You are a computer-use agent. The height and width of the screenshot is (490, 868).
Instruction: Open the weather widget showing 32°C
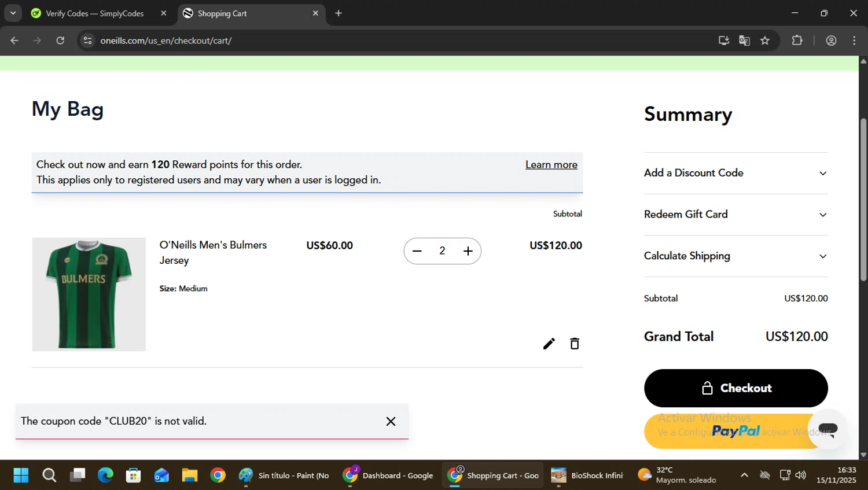click(x=677, y=476)
